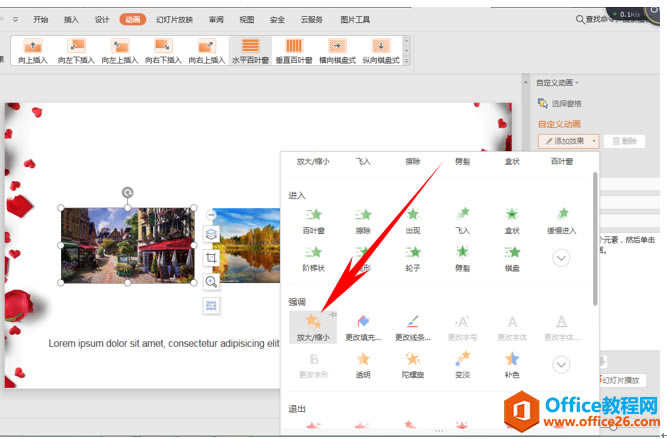Expand more entrance effects chevron

[561, 258]
